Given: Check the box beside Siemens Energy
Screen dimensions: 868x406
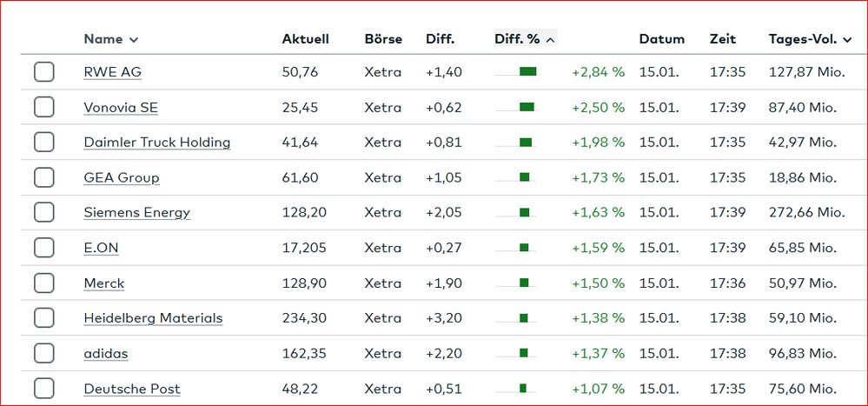Looking at the screenshot, I should pyautogui.click(x=43, y=213).
